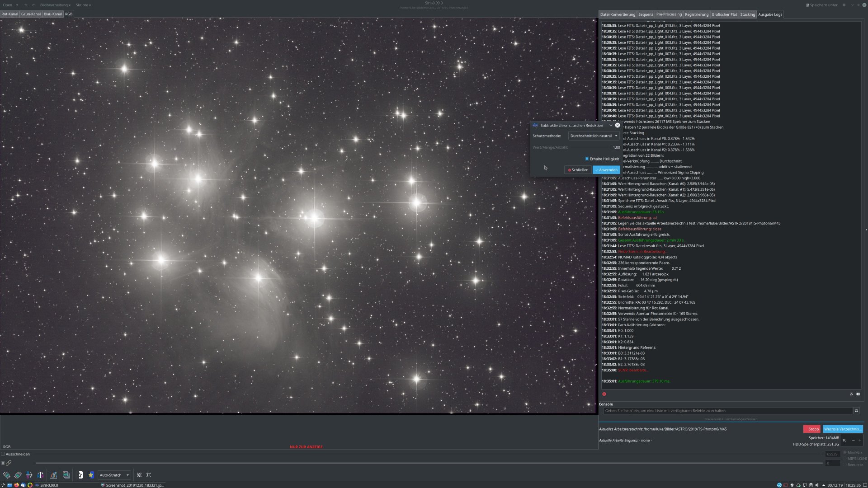Open the Grafischer Plot tab
868x488 pixels.
(724, 14)
